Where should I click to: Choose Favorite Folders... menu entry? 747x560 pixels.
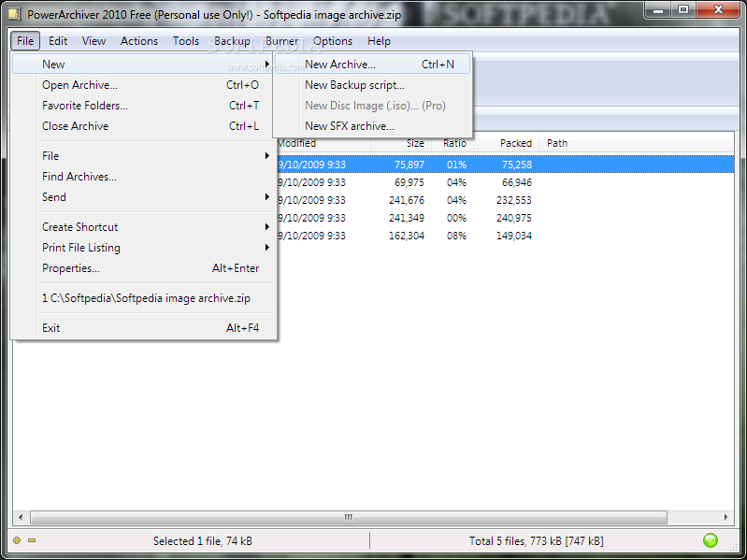coord(142,106)
